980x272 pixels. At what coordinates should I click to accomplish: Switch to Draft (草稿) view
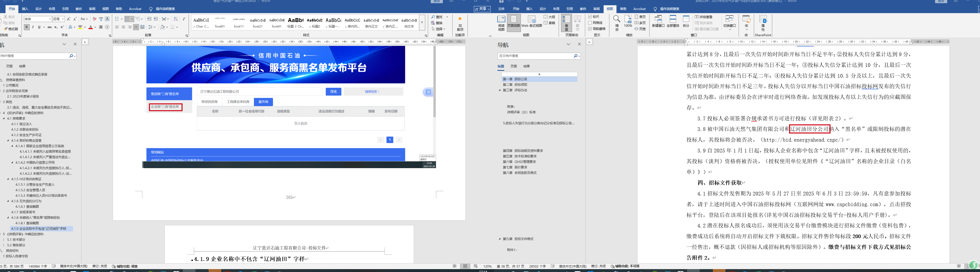549,23
